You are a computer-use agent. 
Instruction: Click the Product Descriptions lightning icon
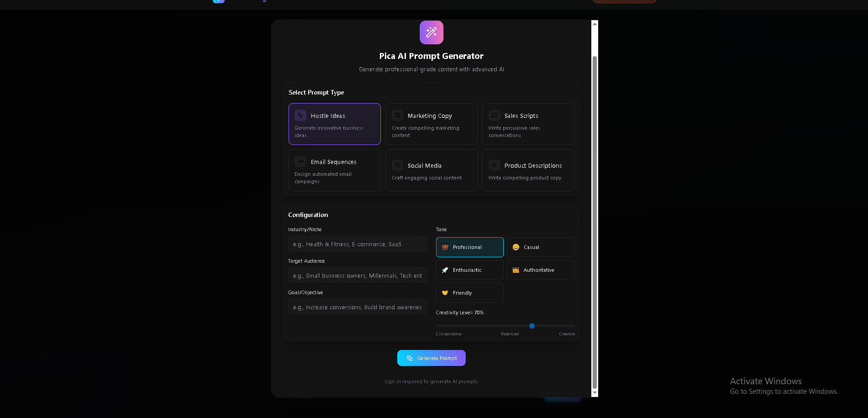(494, 165)
